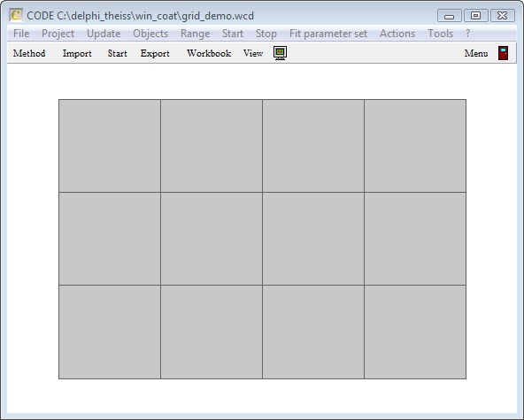Image resolution: width=524 pixels, height=420 pixels.
Task: Click the CODE app icon in title bar
Action: tap(16, 15)
